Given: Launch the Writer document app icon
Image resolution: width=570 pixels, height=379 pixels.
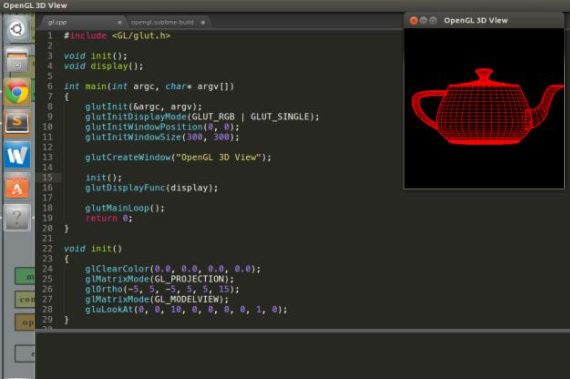Looking at the screenshot, I should coord(17,155).
